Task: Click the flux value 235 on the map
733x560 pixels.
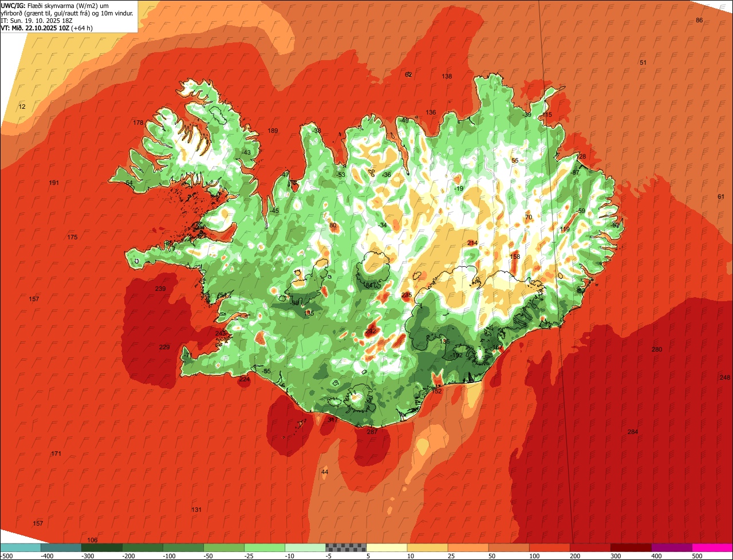Action: coord(407,295)
